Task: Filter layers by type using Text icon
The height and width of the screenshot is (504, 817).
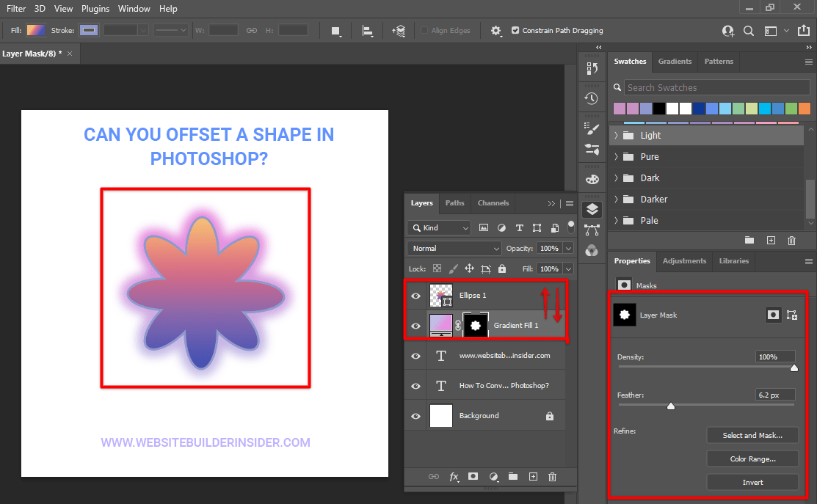Action: [x=519, y=227]
